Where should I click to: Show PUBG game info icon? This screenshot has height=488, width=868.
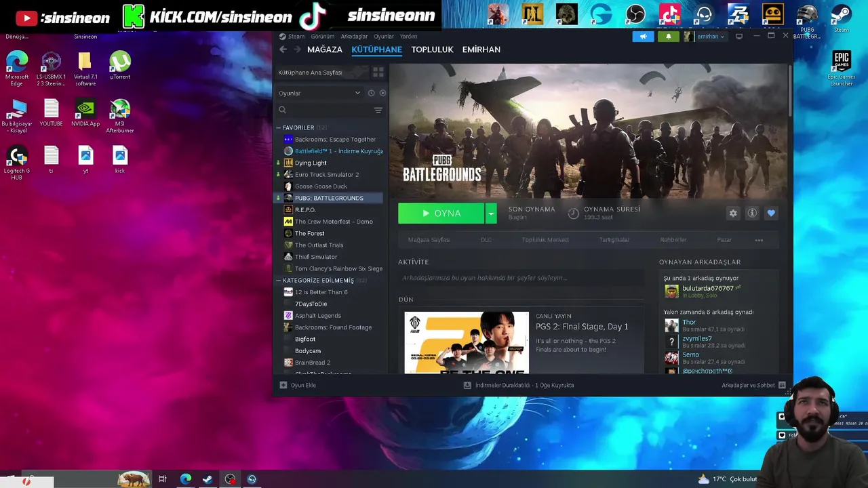click(x=752, y=213)
